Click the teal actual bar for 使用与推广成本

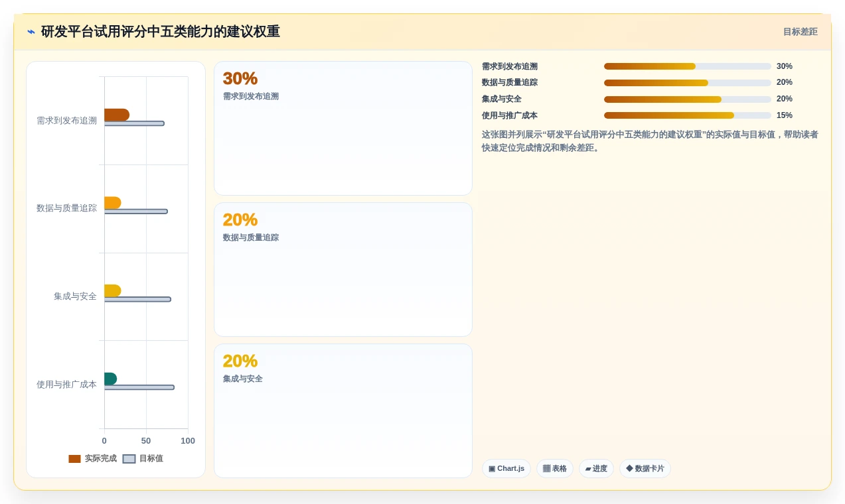(x=110, y=379)
